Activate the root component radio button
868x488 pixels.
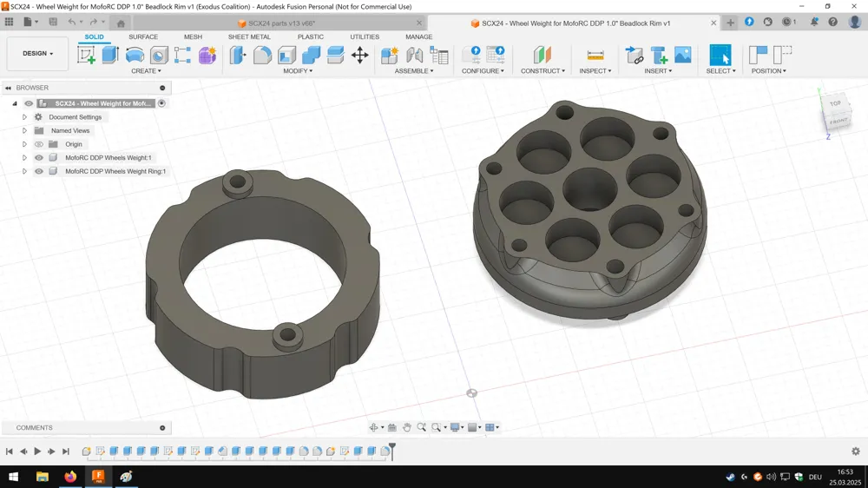pyautogui.click(x=161, y=103)
